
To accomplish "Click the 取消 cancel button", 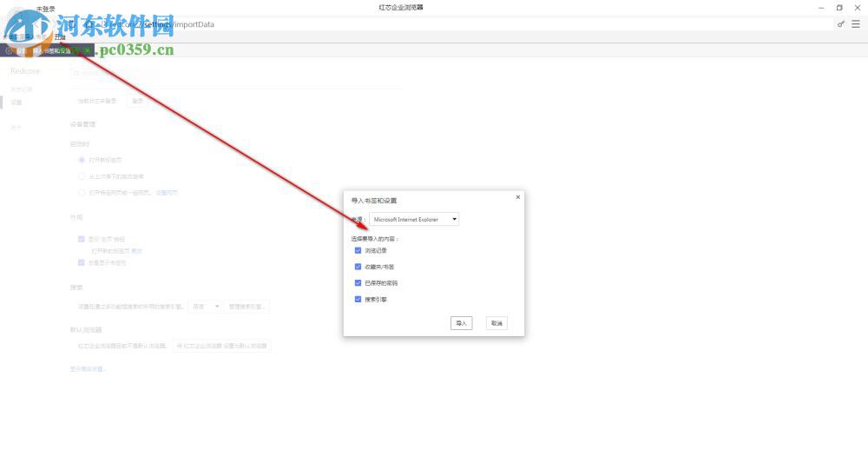I will coord(496,323).
